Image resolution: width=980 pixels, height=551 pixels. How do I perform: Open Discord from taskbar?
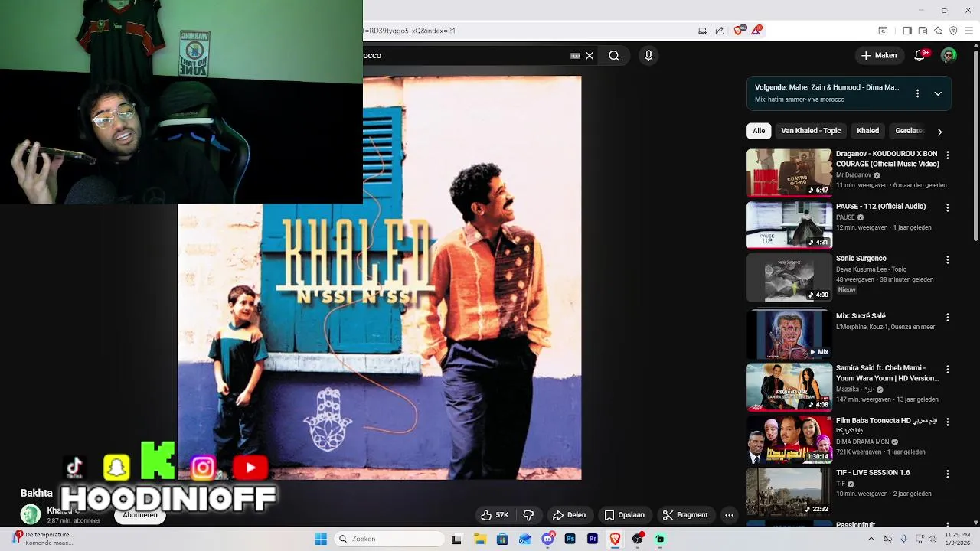point(547,539)
